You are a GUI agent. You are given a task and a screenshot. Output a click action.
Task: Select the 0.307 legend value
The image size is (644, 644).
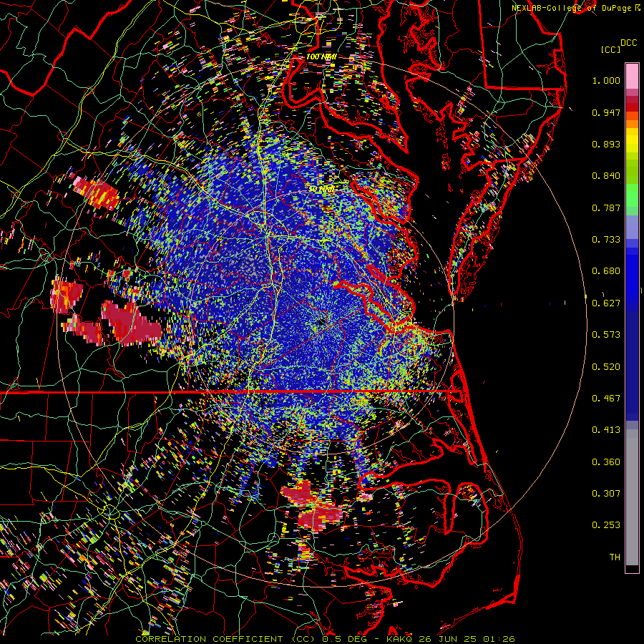[x=606, y=494]
